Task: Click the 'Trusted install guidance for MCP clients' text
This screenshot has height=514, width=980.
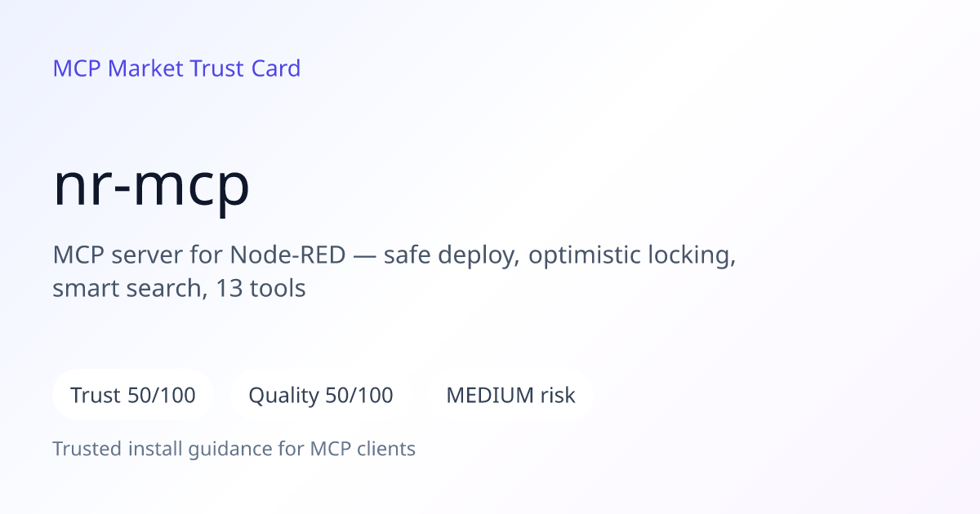Action: tap(234, 449)
